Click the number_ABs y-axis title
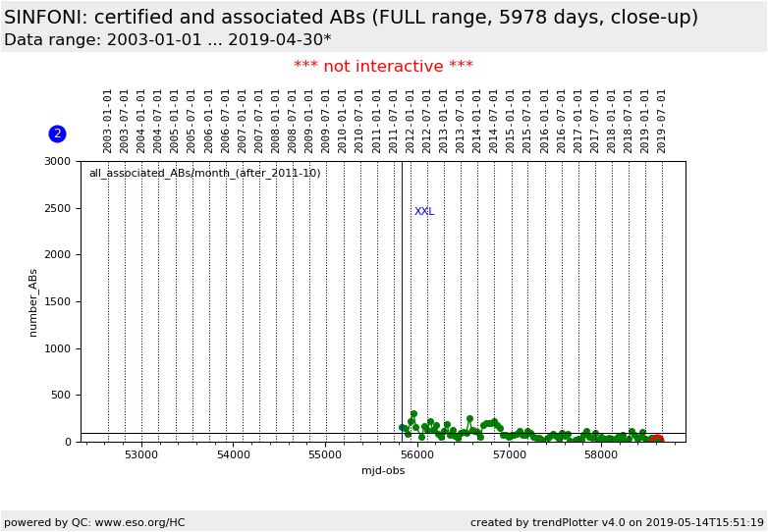The width and height of the screenshot is (768, 532). pyautogui.click(x=32, y=301)
